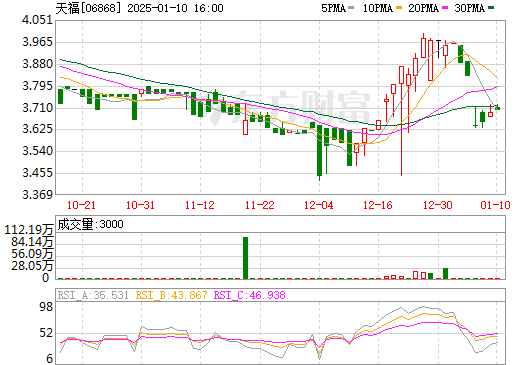Click the 112.19万 volume axis label

[x=29, y=230]
